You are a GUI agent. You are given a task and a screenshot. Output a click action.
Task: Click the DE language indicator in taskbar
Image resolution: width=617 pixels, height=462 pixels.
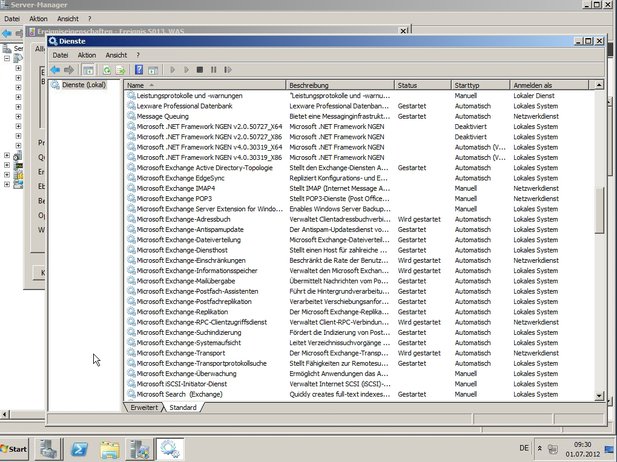click(524, 448)
